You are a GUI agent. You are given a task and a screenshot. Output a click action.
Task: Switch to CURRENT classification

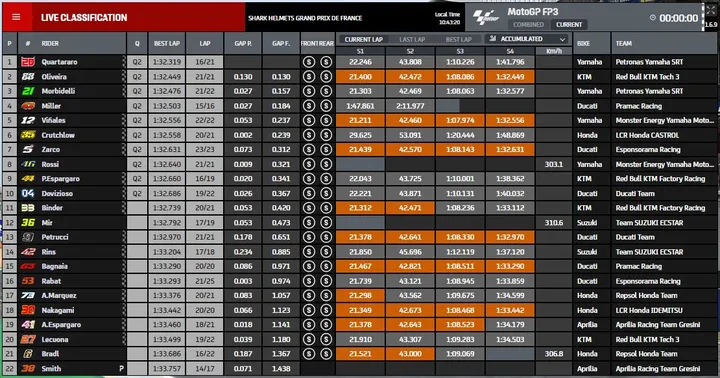click(x=569, y=25)
